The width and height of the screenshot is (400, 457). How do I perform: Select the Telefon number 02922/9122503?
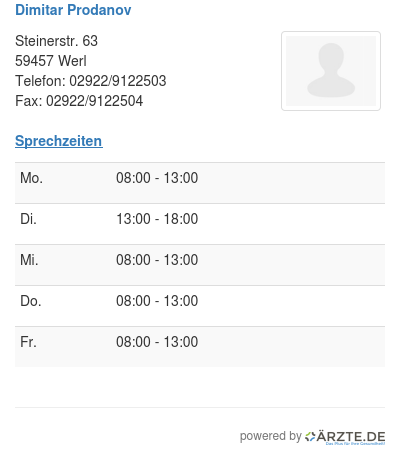click(x=118, y=81)
